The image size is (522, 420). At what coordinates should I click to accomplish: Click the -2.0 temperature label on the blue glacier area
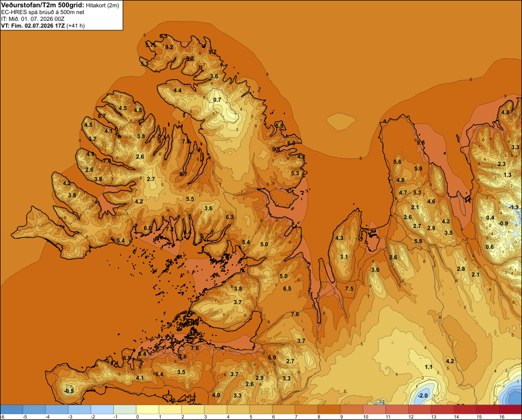[x=422, y=395]
